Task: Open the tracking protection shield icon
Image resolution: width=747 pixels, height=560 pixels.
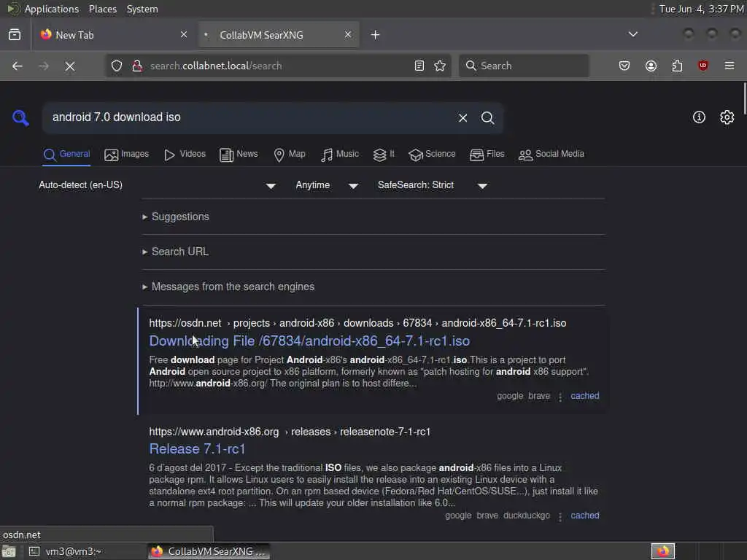Action: coord(117,66)
